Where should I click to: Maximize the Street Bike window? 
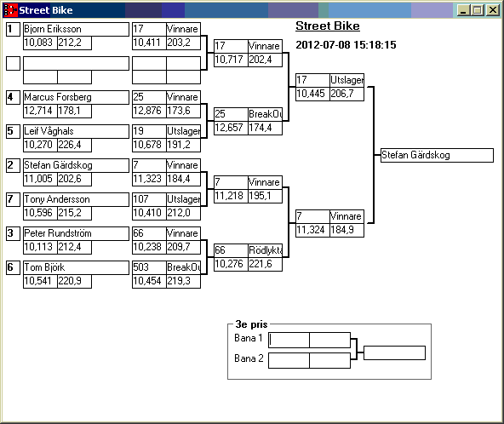tap(478, 10)
